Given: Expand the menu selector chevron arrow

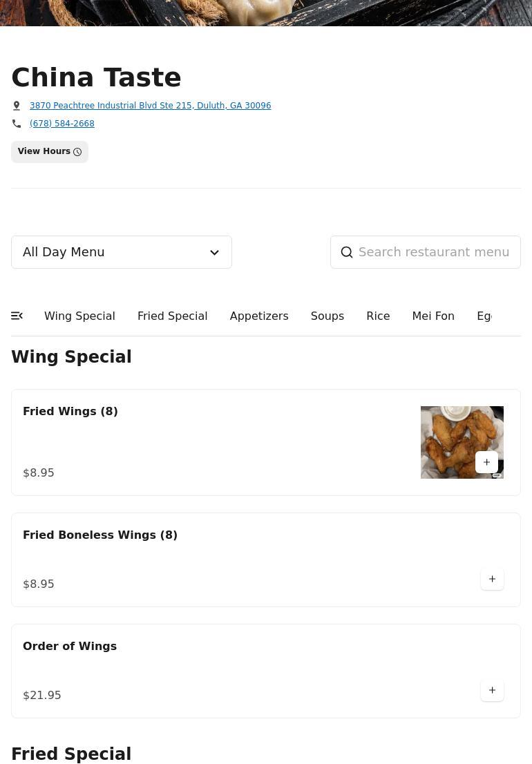Looking at the screenshot, I should pos(214,253).
